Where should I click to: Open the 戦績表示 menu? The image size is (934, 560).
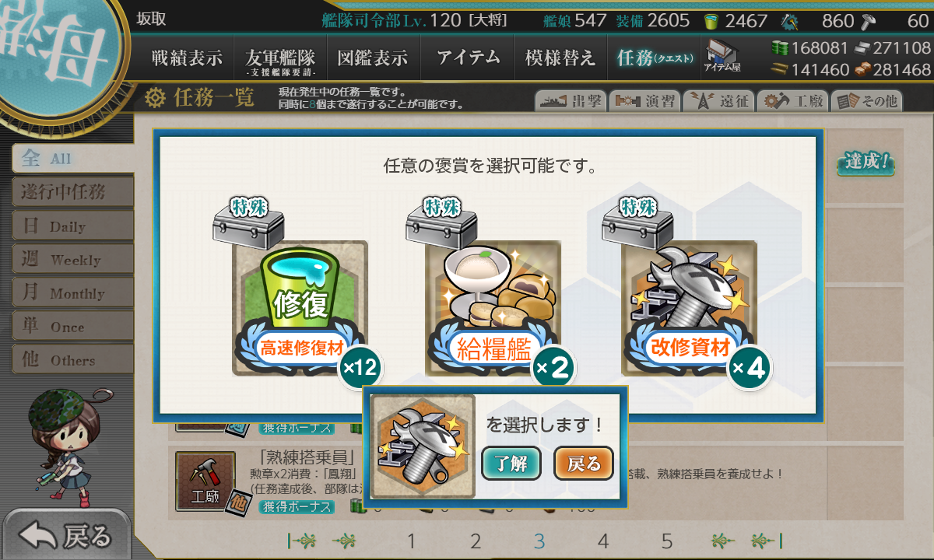pos(187,58)
